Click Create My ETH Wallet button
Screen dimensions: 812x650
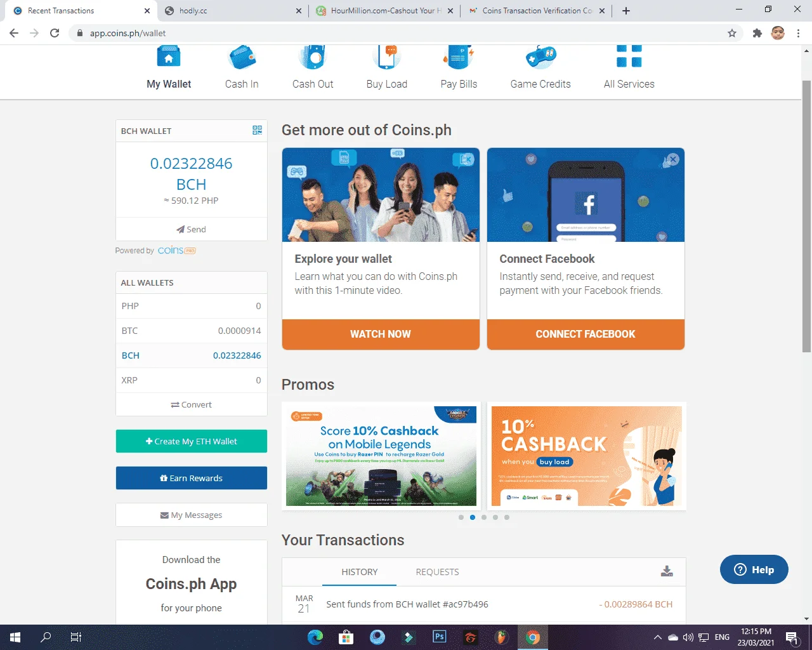191,441
